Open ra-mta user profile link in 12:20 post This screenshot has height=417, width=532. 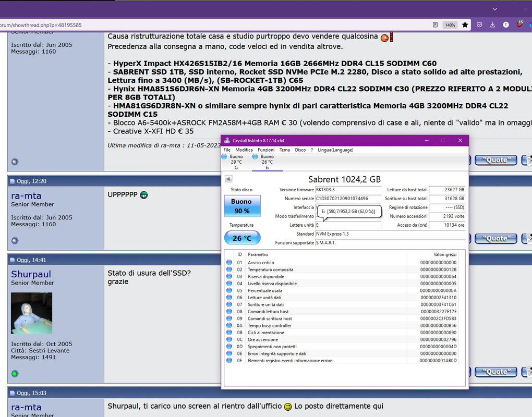click(26, 196)
